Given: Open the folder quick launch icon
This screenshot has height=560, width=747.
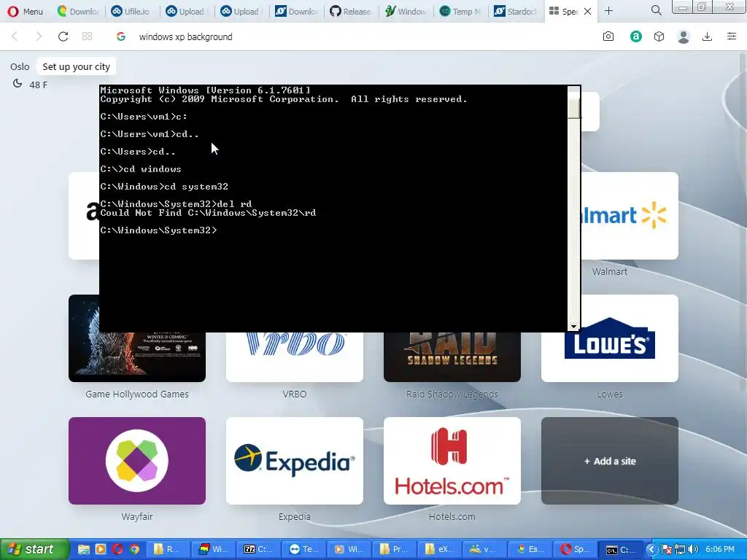Looking at the screenshot, I should pyautogui.click(x=83, y=549).
